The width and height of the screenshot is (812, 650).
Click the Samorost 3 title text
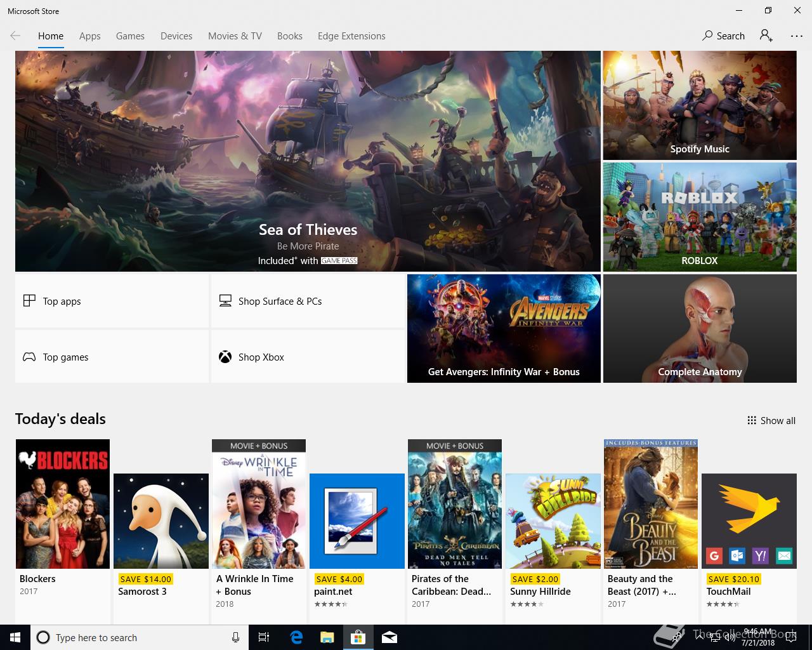pos(142,592)
